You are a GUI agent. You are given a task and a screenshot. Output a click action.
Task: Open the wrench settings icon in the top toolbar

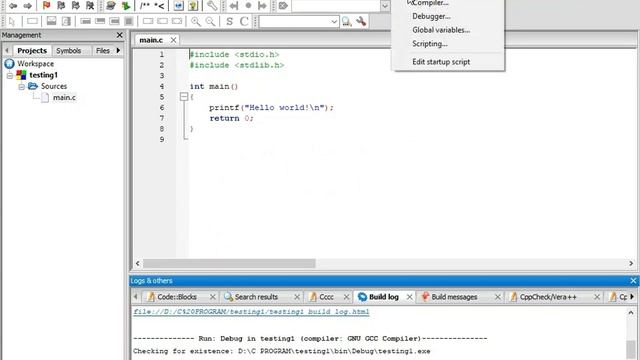point(212,5)
